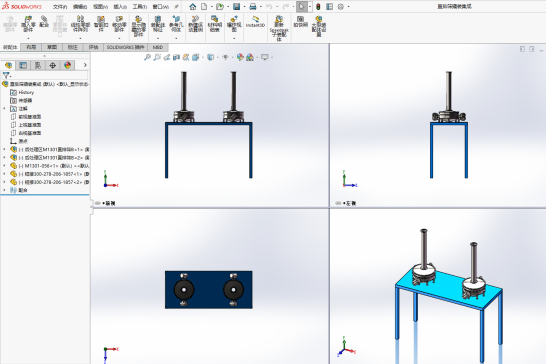Click Zoom to Area magnifier icon

(157, 57)
